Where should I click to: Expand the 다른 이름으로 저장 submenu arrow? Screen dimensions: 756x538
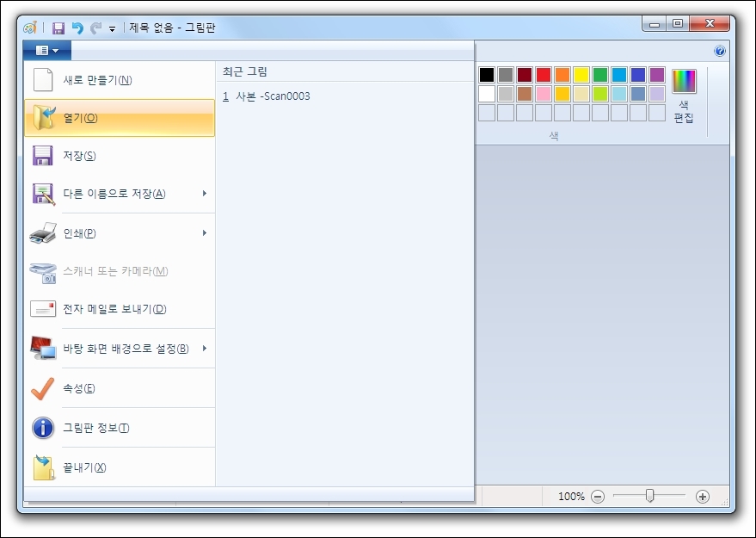point(205,194)
